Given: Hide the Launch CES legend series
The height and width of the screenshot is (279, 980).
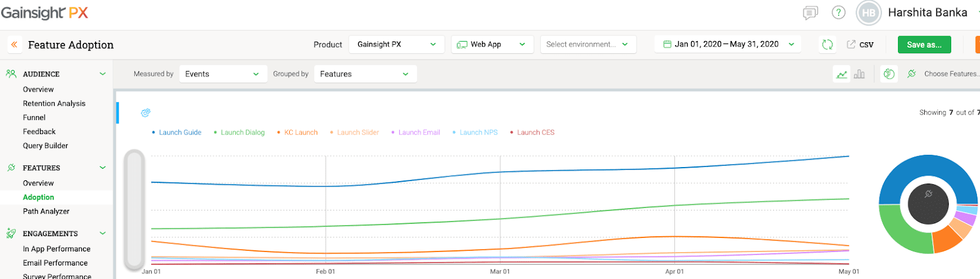Looking at the screenshot, I should coord(535,133).
